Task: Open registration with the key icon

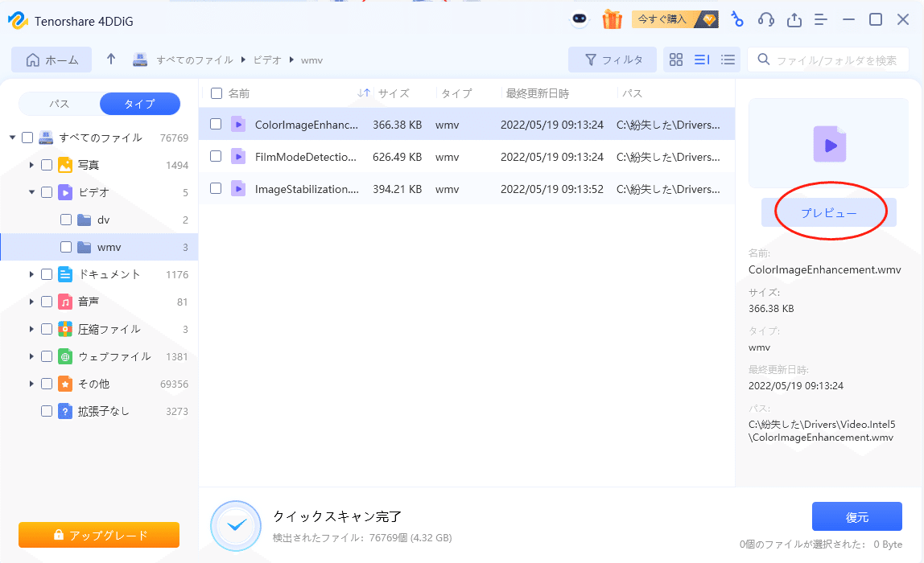Action: coord(737,18)
